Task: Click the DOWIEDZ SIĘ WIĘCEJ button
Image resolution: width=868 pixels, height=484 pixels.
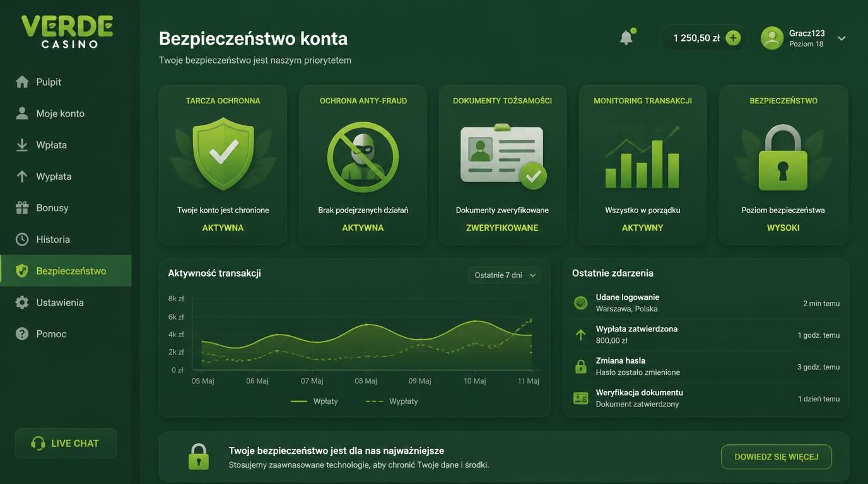Action: [x=777, y=457]
